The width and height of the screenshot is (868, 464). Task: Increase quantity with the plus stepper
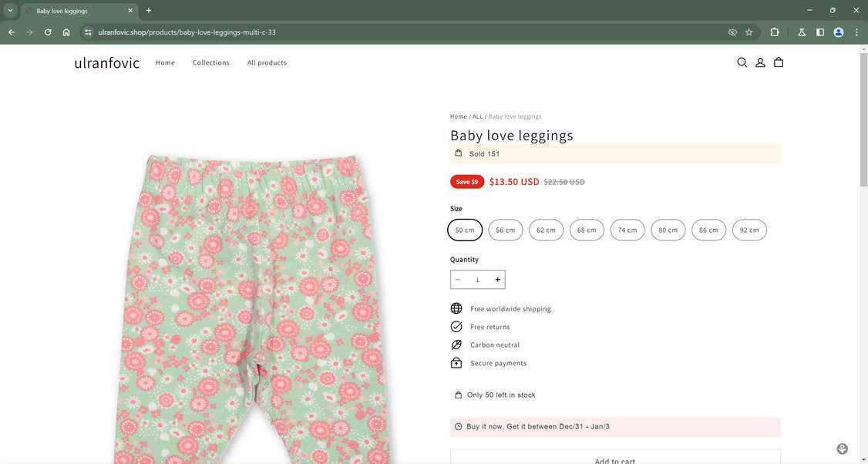(x=497, y=279)
